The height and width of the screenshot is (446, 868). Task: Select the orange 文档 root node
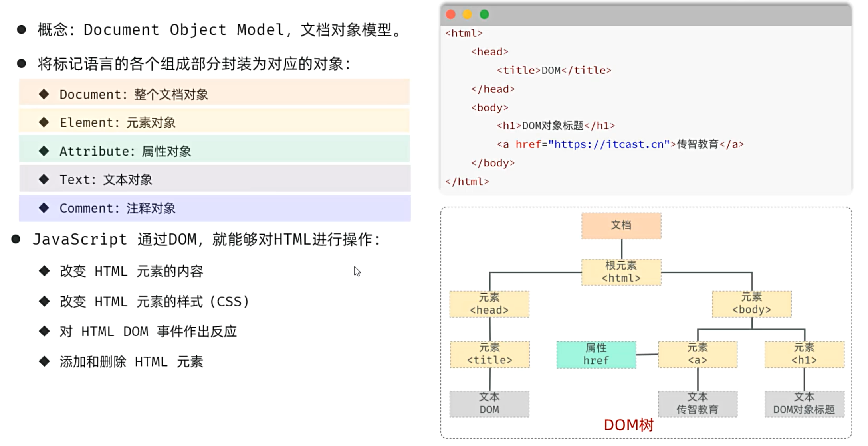click(621, 225)
